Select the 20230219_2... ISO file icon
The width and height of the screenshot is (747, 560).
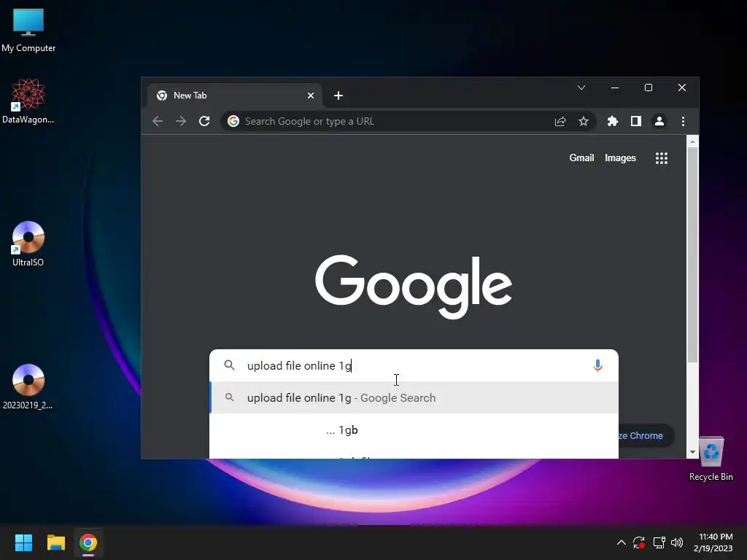click(x=28, y=386)
